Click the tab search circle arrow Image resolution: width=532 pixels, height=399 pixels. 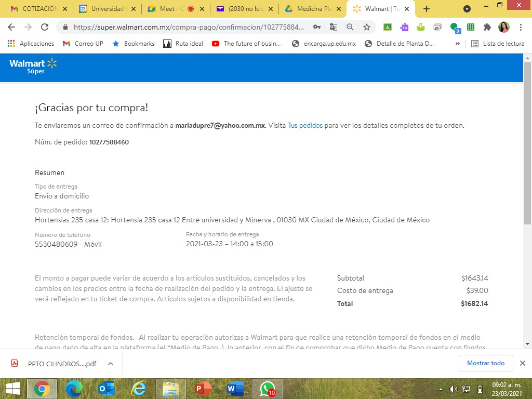click(467, 9)
